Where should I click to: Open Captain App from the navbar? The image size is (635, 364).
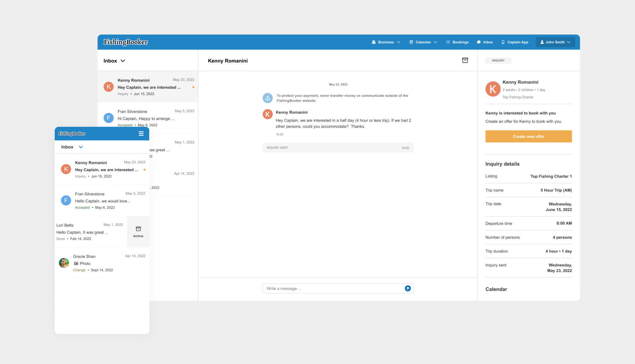[x=515, y=42]
